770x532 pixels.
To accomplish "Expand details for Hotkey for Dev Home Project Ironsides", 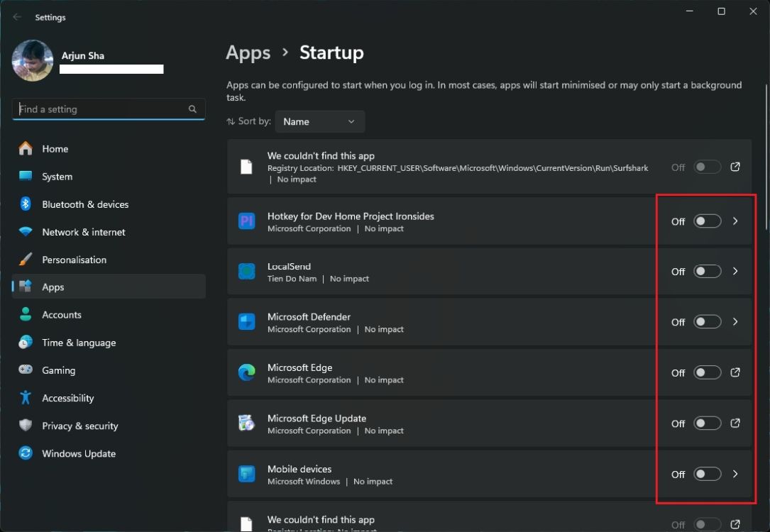I will coord(735,221).
